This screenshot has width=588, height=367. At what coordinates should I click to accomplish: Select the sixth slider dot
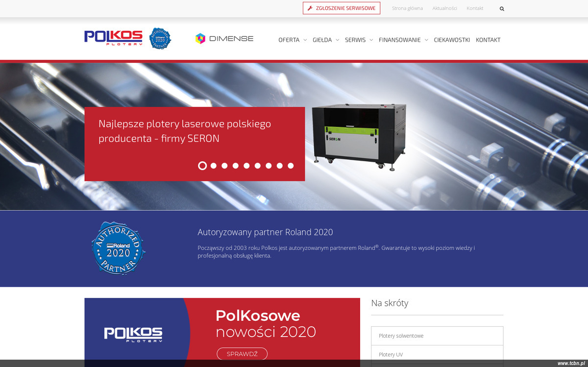click(x=258, y=166)
